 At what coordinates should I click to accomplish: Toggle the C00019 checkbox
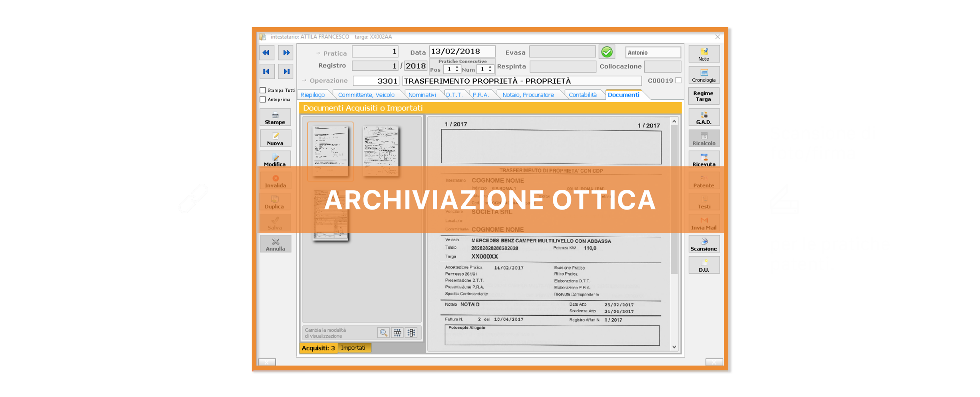pyautogui.click(x=678, y=80)
